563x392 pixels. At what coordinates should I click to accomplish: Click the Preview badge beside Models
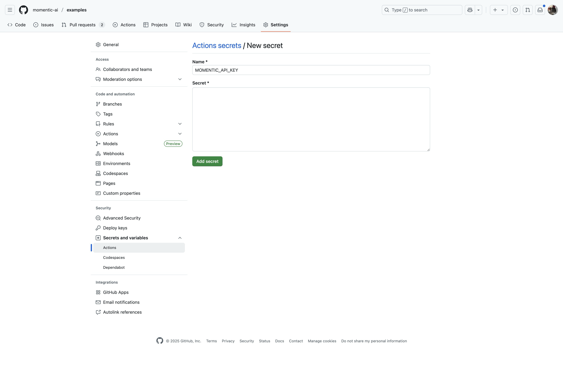pyautogui.click(x=173, y=144)
